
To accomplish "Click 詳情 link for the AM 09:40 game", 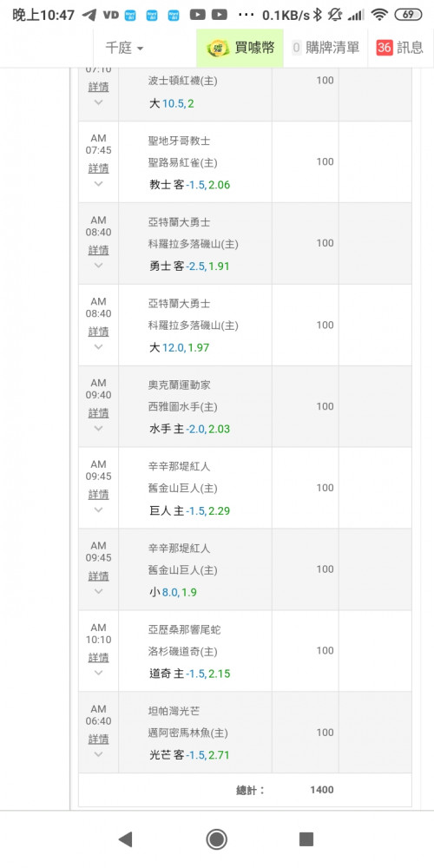I will point(99,413).
